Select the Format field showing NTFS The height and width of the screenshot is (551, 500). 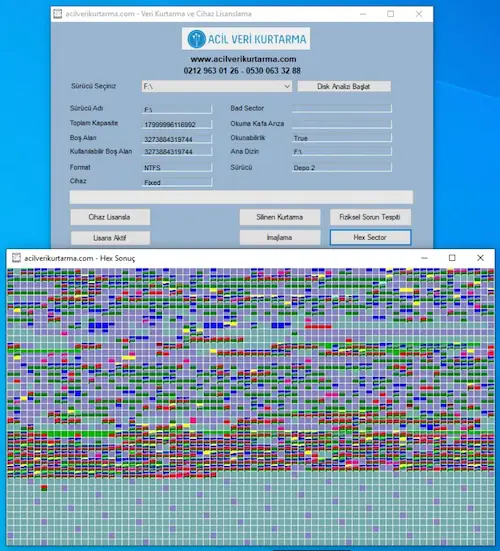[177, 168]
